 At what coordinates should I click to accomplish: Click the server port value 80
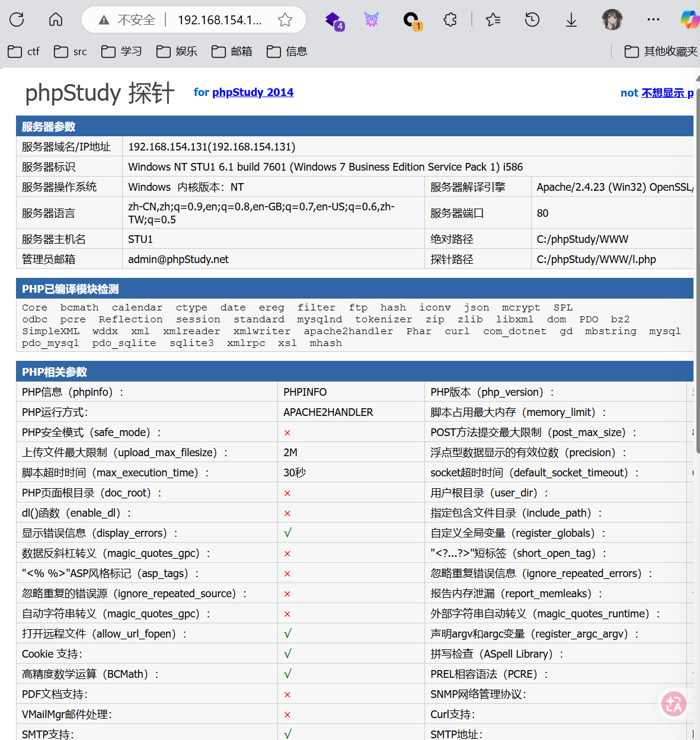point(542,213)
